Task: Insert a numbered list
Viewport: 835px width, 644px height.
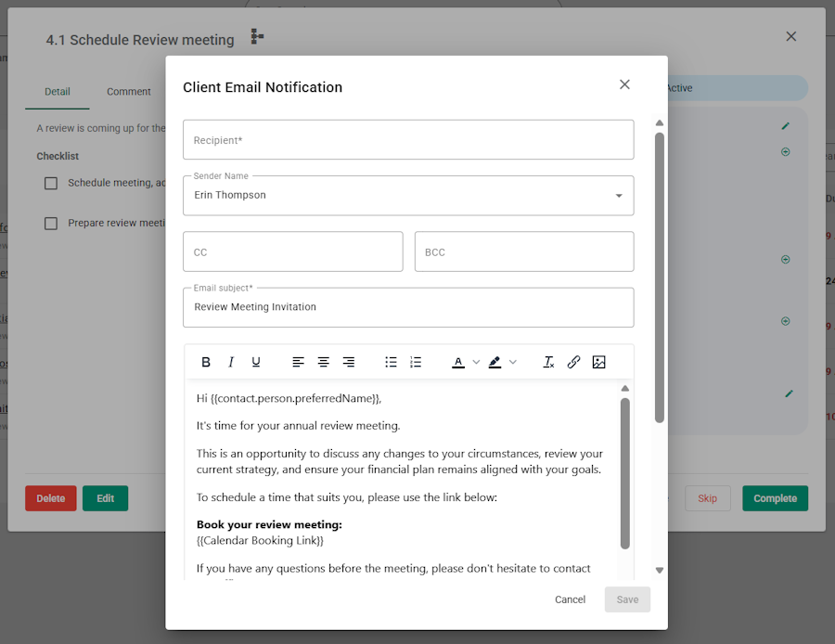Action: 416,362
